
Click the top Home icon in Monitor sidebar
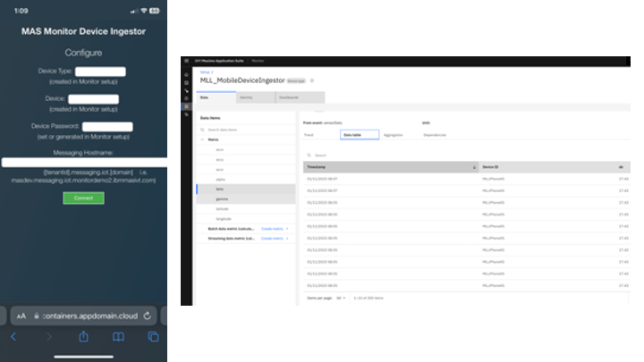pos(186,75)
